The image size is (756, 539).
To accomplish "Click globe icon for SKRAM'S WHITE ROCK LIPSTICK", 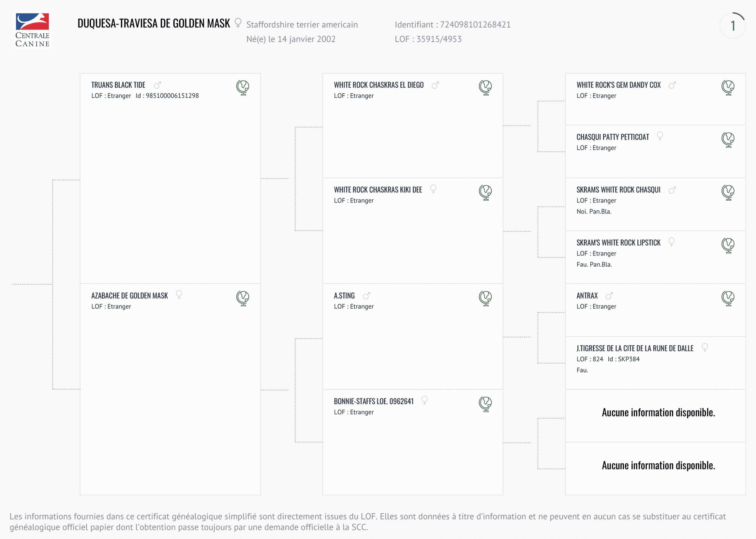I will (728, 245).
